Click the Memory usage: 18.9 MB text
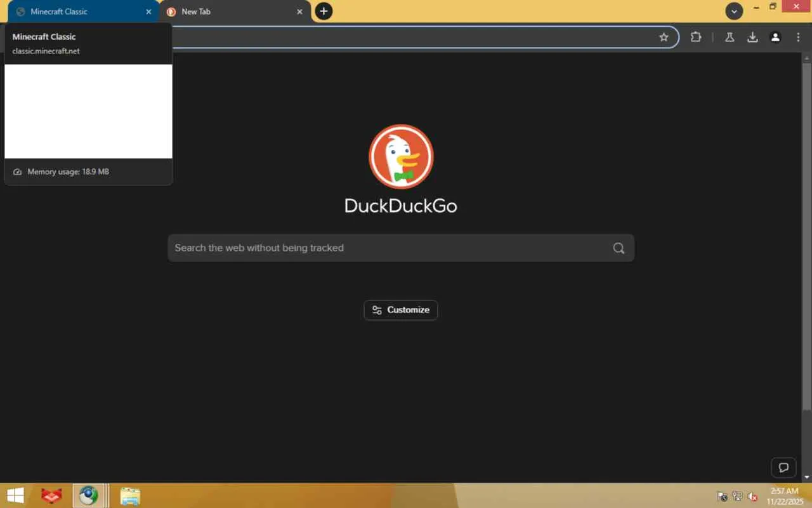This screenshot has width=812, height=508. (68, 171)
